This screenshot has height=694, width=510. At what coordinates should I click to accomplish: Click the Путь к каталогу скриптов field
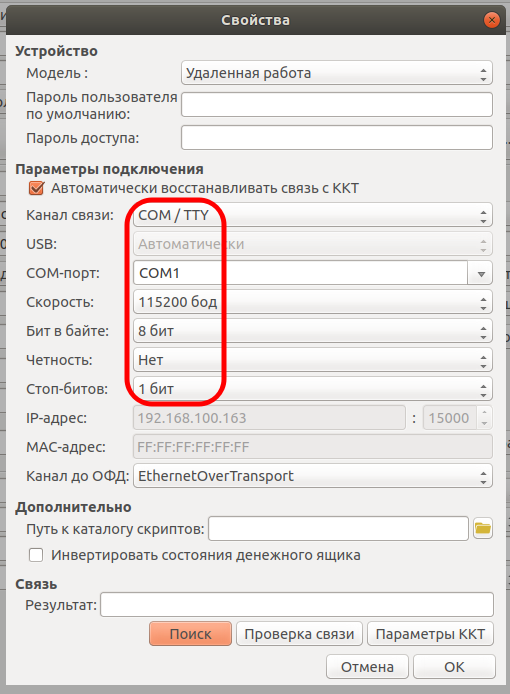tap(338, 528)
